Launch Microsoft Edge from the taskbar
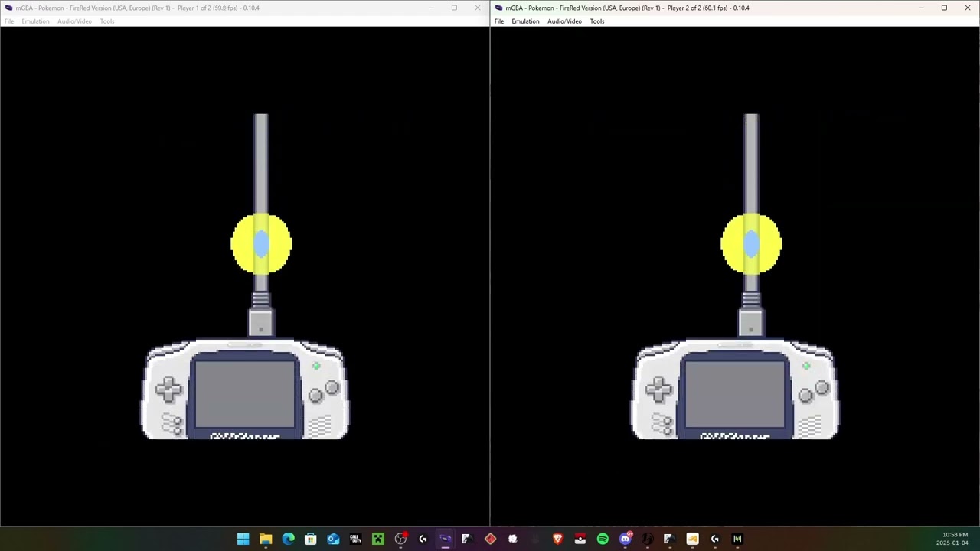The width and height of the screenshot is (980, 551). 288,539
